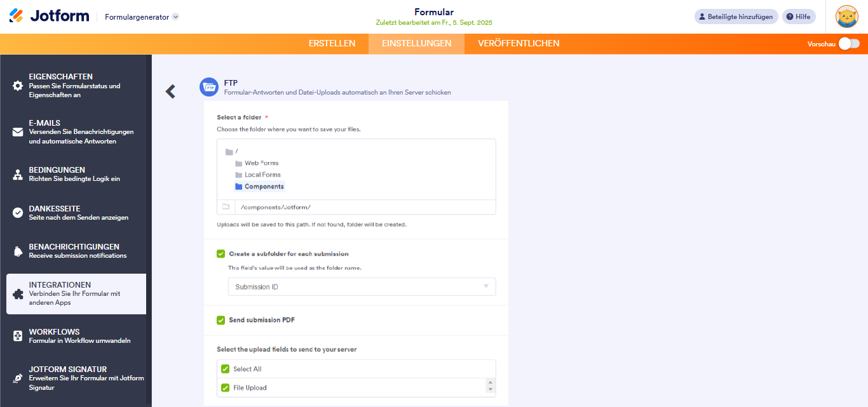Collapse the FTP settings with the back arrow
The image size is (868, 407).
point(170,91)
